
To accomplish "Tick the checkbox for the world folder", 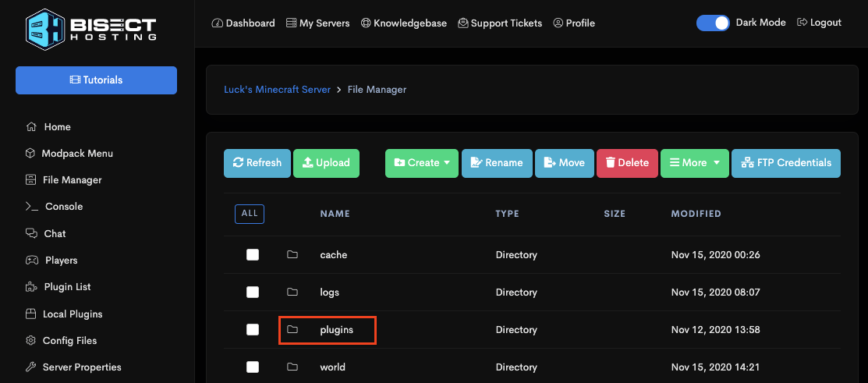I will click(x=253, y=367).
